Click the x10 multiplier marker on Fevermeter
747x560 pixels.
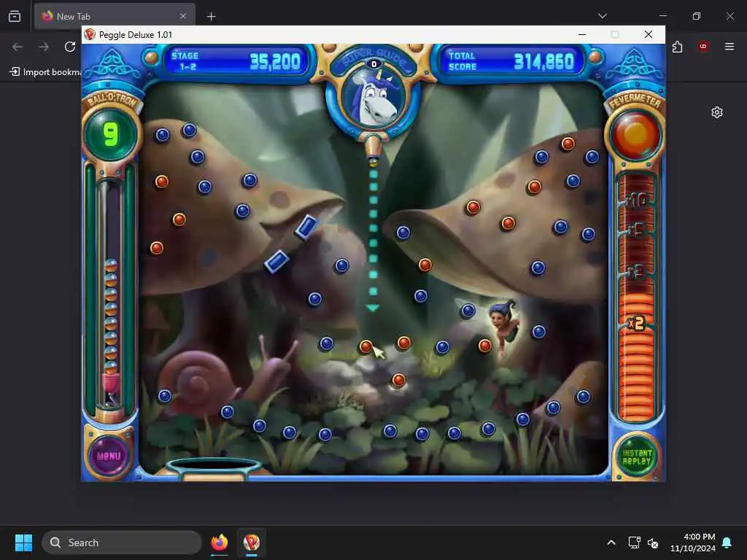pyautogui.click(x=636, y=201)
